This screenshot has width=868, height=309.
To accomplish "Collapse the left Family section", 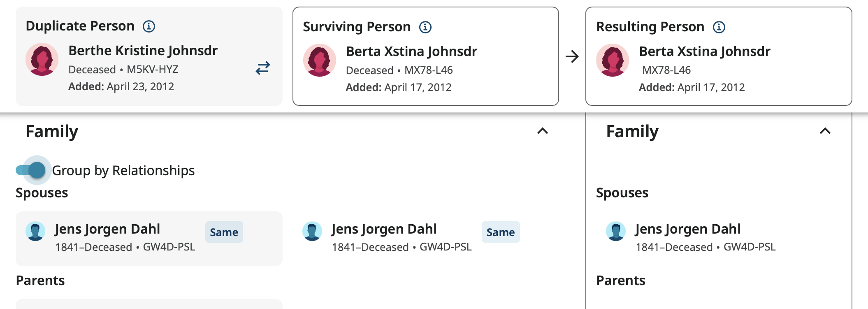I will click(543, 131).
